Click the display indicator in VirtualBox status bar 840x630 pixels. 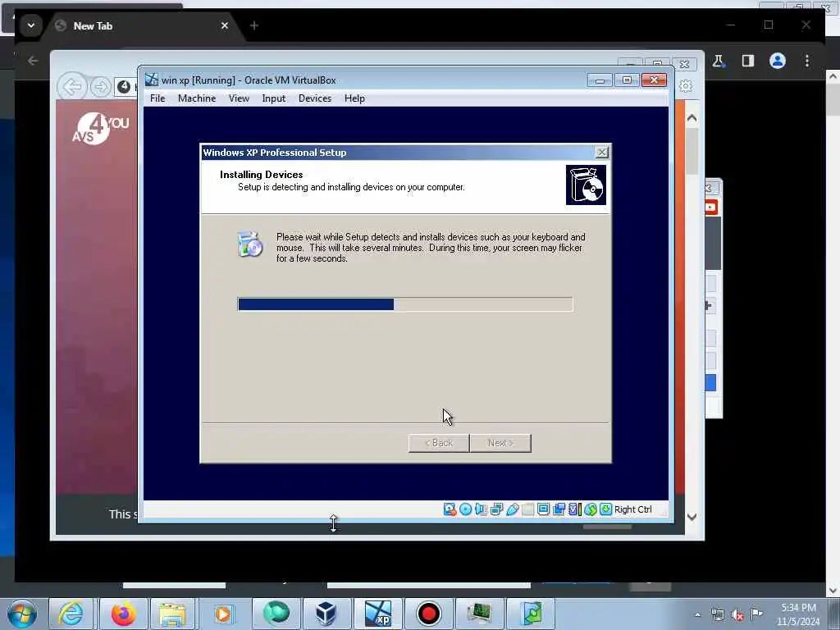tap(543, 509)
